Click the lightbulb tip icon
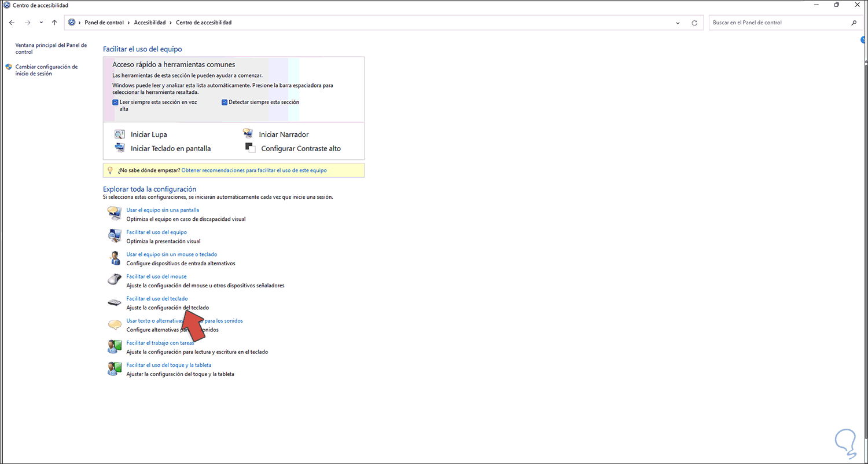868x464 pixels. pos(110,170)
